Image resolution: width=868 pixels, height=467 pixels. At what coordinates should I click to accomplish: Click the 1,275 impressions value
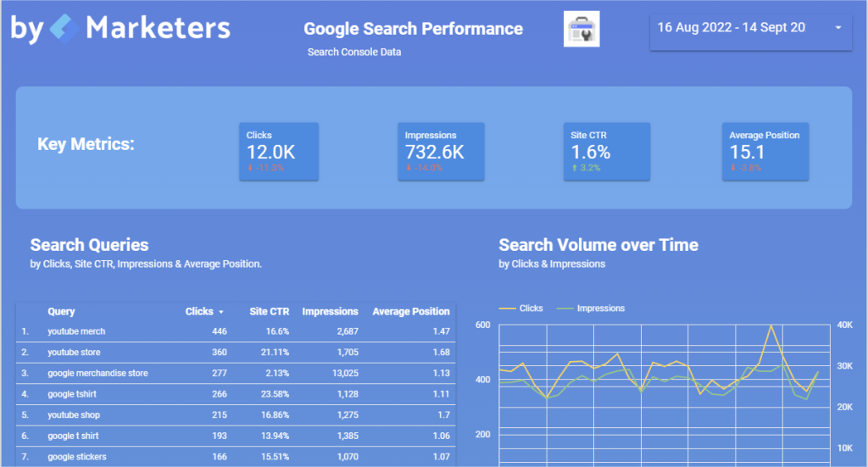pyautogui.click(x=348, y=415)
